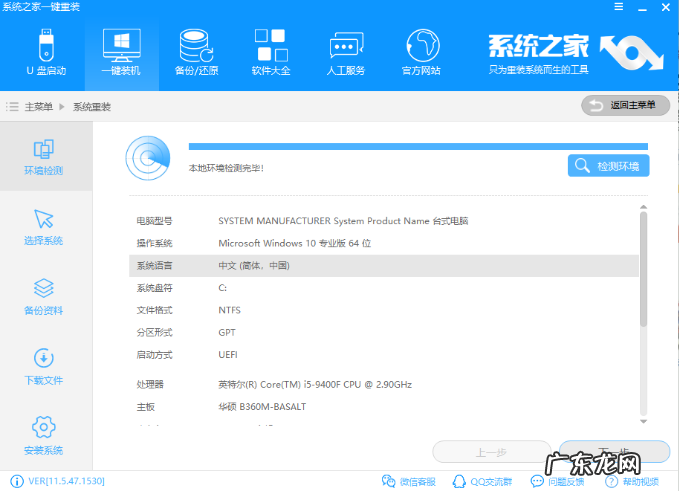Click the 分区形式 GPT row
This screenshot has width=679, height=493.
(x=384, y=332)
